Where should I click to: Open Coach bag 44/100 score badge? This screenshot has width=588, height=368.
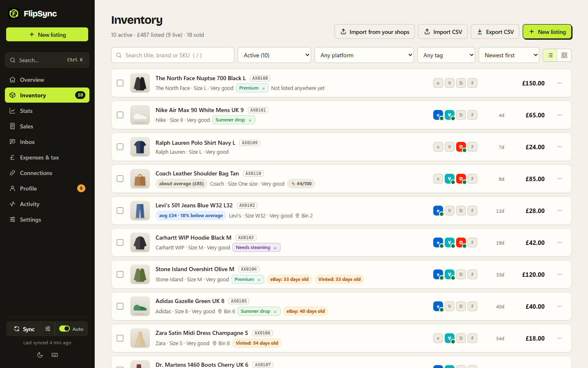click(301, 184)
